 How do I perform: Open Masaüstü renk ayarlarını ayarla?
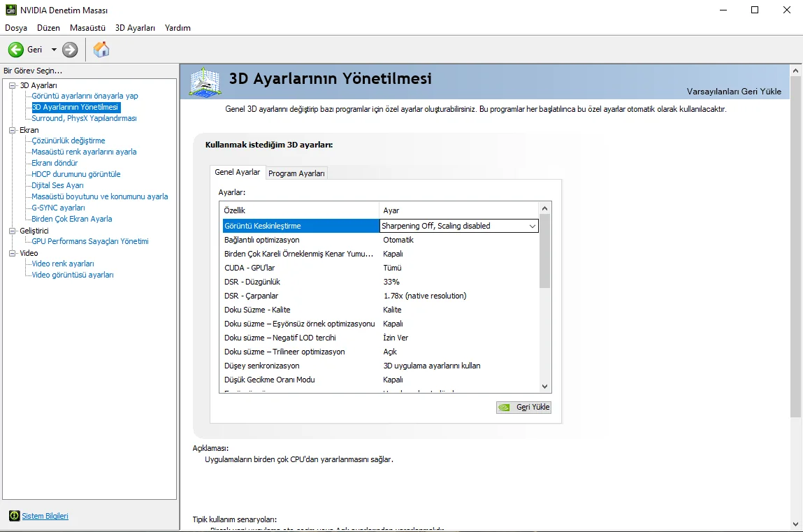[x=84, y=152]
